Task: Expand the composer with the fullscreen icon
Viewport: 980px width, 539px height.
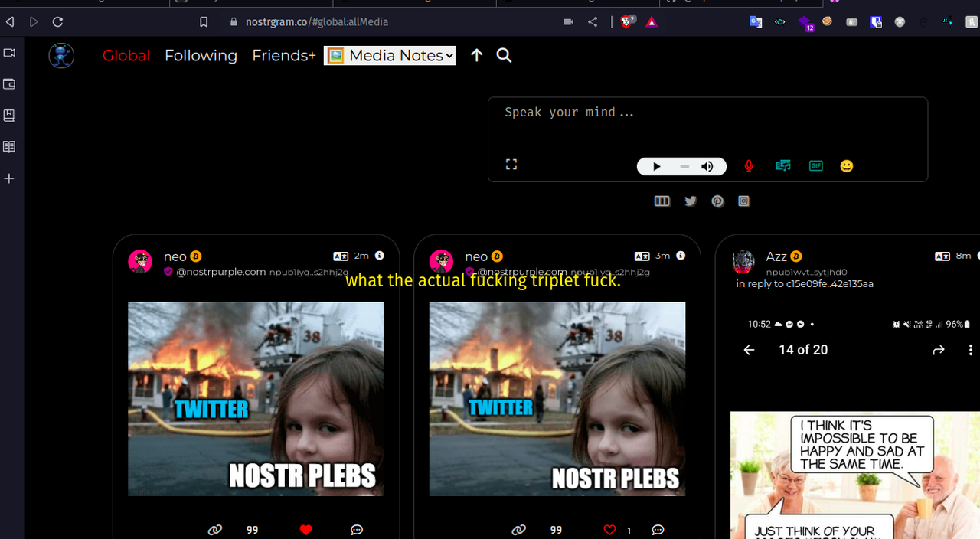Action: click(x=511, y=165)
